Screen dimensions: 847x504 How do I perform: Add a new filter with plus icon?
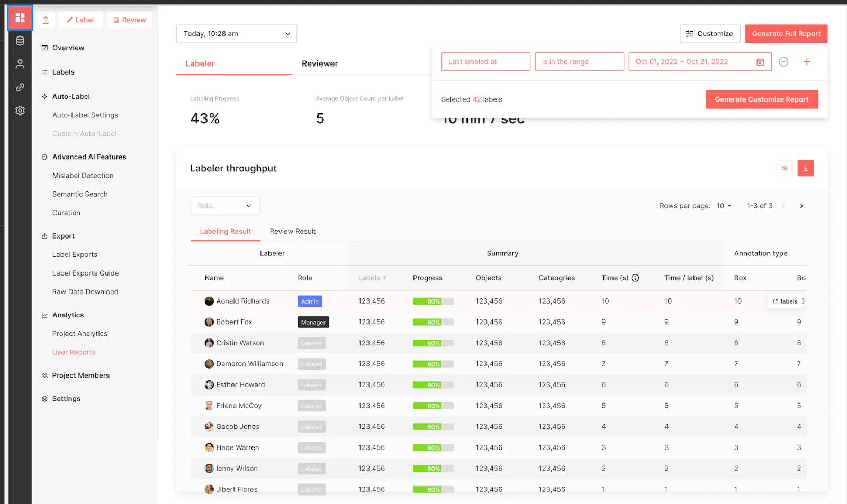(x=806, y=62)
